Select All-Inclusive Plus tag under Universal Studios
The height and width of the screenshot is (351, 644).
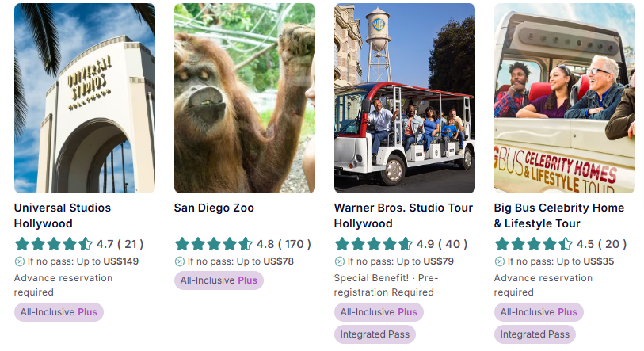[59, 312]
